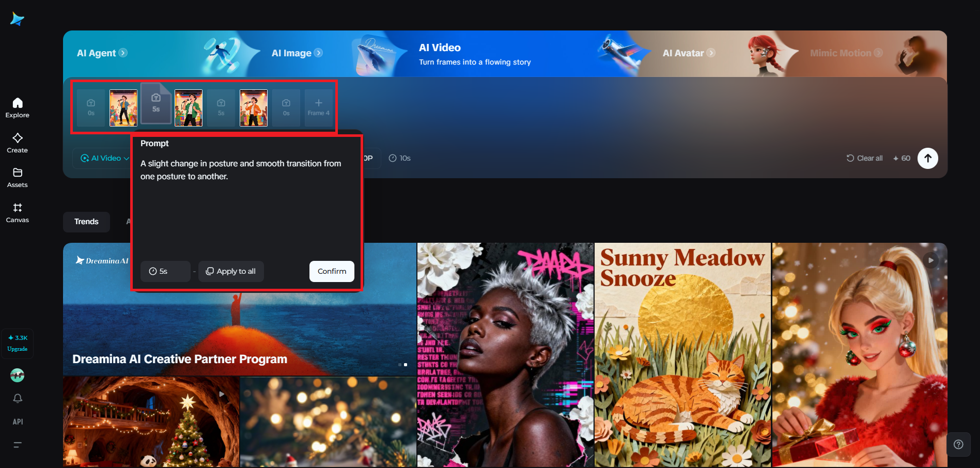
Task: Click the Dreamina logo icon
Action: click(x=17, y=19)
